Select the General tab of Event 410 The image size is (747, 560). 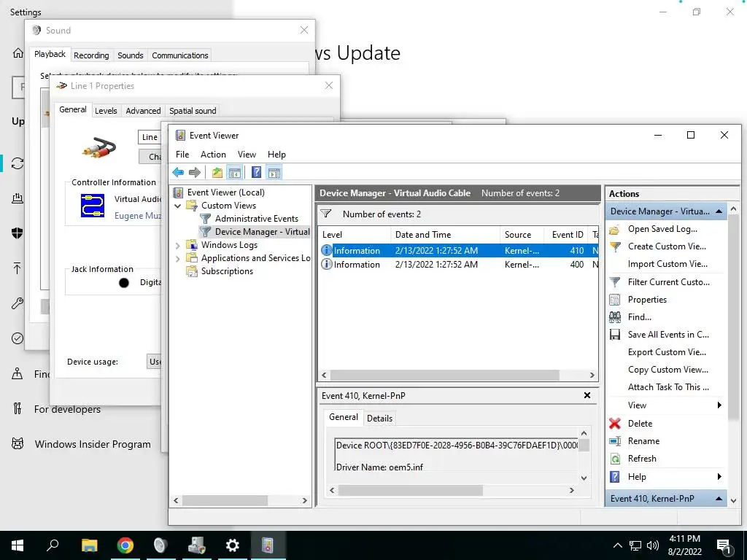343,417
